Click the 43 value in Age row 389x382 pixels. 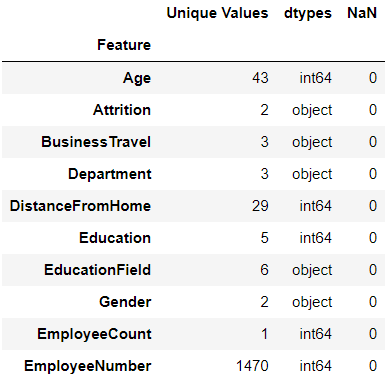(x=260, y=78)
